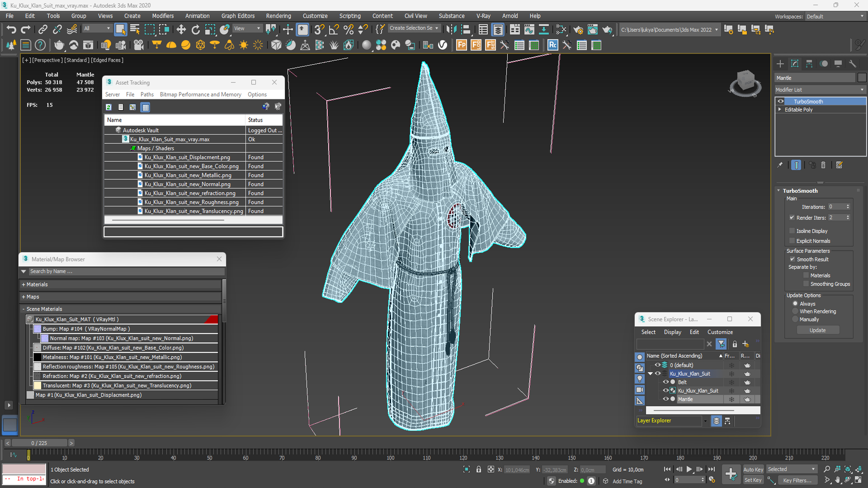
Task: Open Workspaces Default dropdown
Action: tap(835, 17)
